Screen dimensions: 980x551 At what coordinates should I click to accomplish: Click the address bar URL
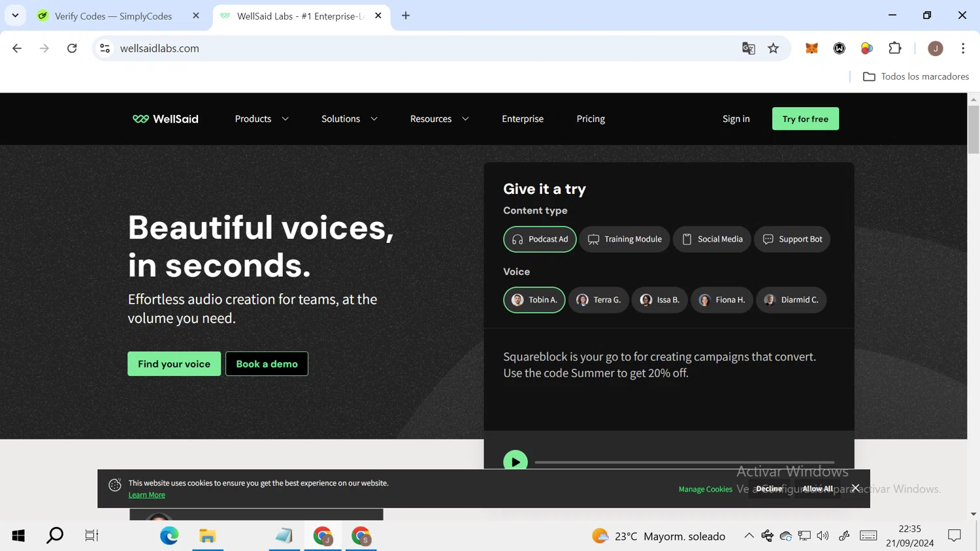click(x=159, y=48)
